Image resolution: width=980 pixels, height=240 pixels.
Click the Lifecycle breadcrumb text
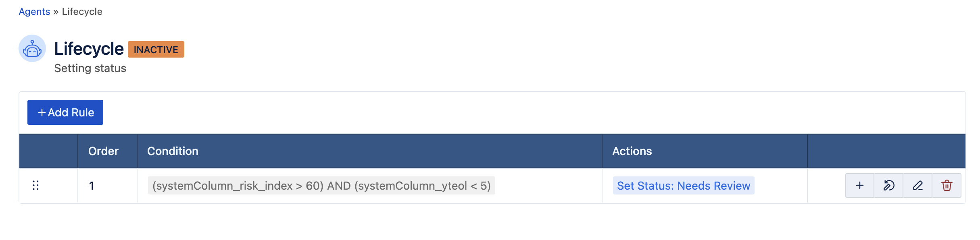pos(82,12)
